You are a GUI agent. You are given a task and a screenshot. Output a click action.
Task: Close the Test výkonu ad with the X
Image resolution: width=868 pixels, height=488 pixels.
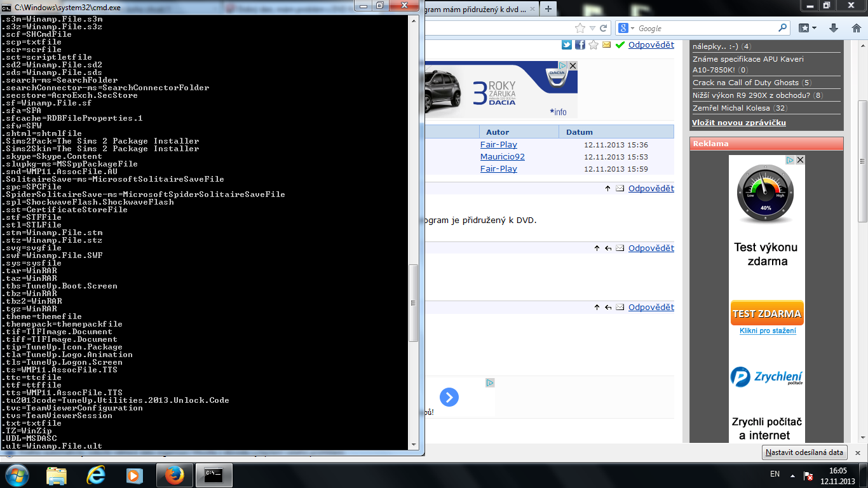tap(800, 160)
